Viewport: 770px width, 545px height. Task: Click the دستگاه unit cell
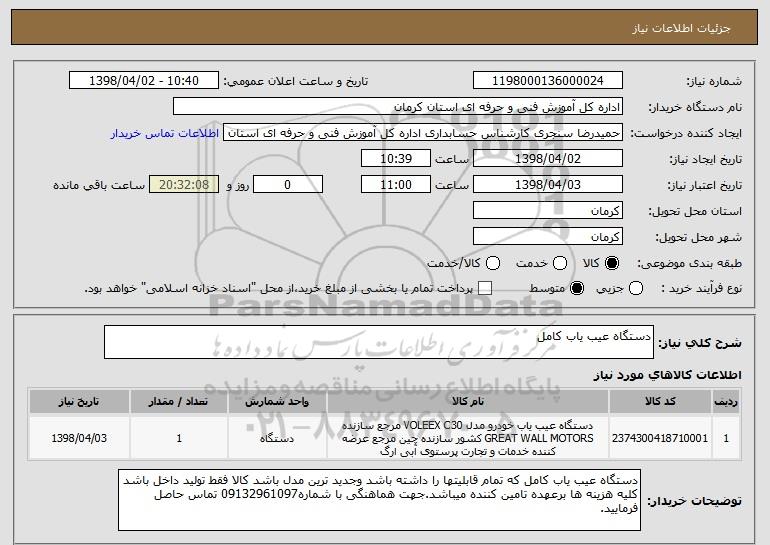[x=277, y=438]
